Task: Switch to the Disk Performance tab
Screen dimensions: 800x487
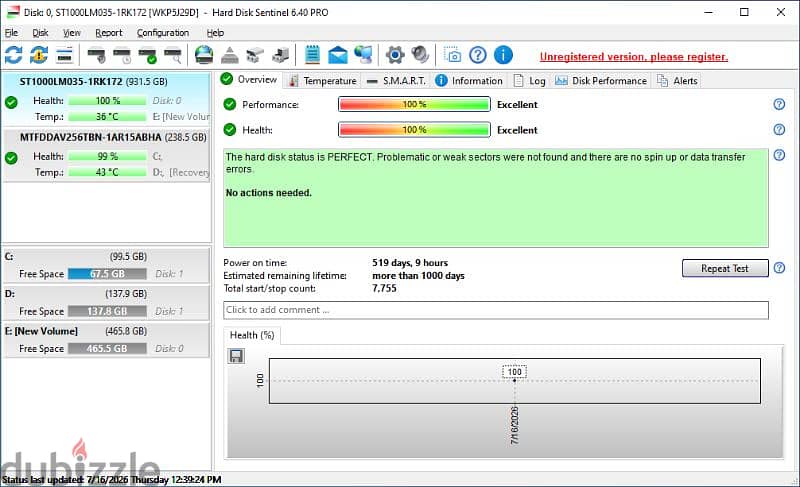Action: tap(601, 81)
